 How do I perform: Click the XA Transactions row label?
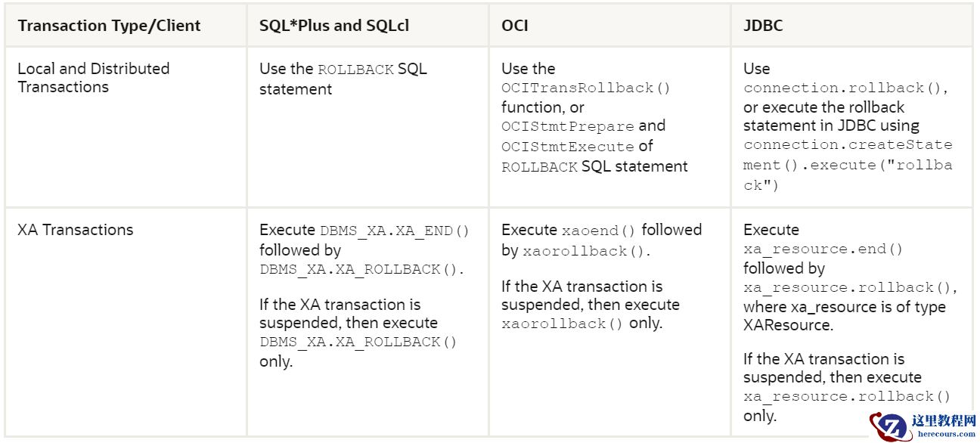click(x=75, y=230)
